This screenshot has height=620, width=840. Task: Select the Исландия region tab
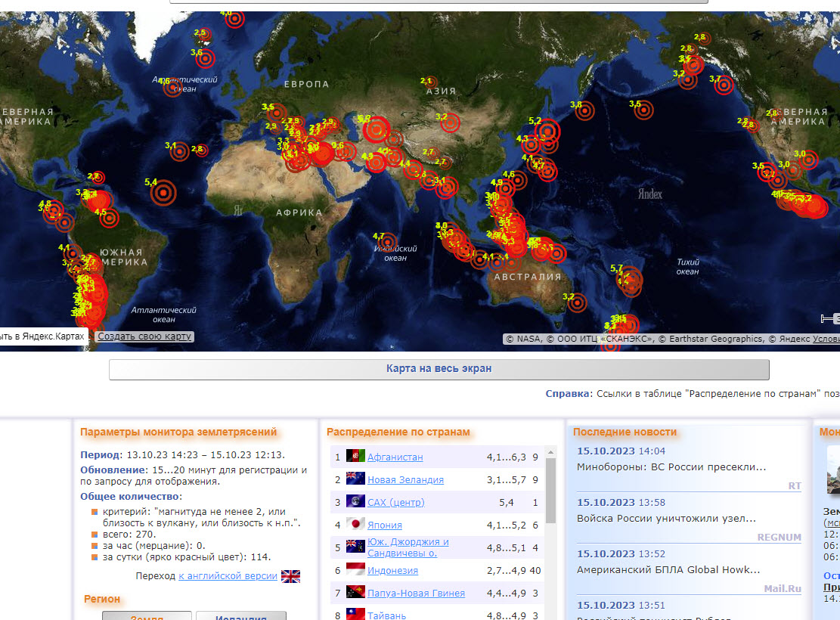(241, 616)
